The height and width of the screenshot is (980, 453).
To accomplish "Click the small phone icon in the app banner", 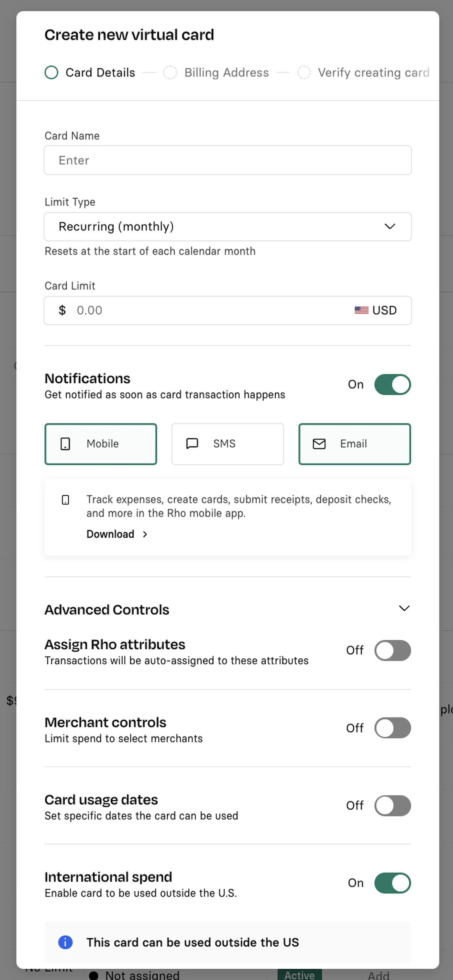I will tap(65, 500).
